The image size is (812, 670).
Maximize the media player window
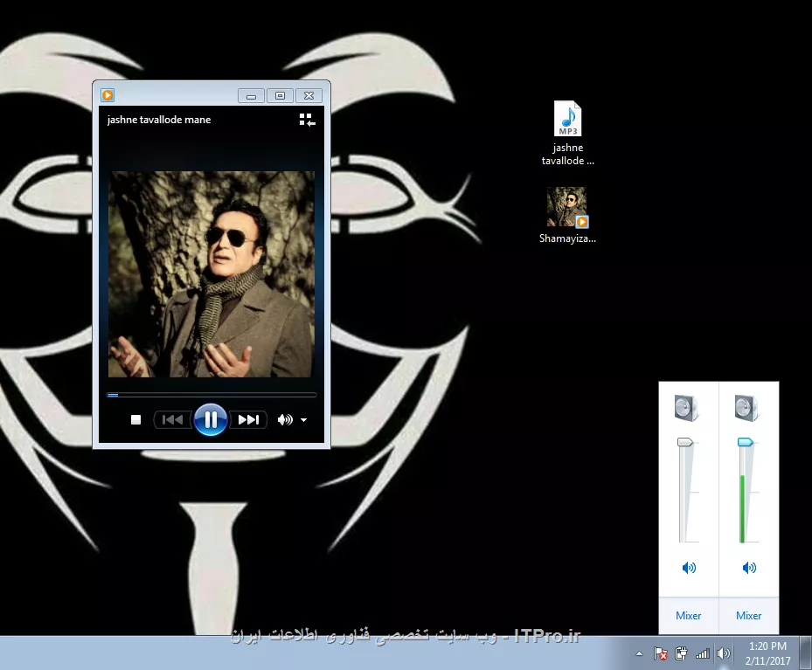tap(281, 96)
